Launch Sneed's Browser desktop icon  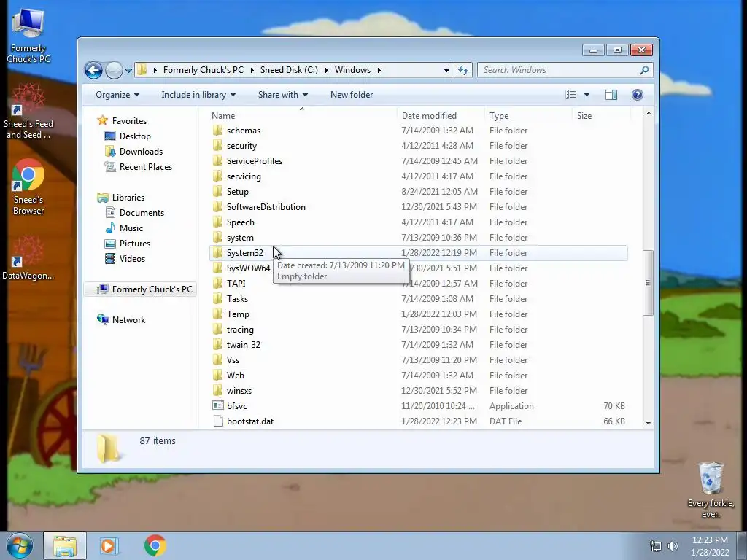28,187
